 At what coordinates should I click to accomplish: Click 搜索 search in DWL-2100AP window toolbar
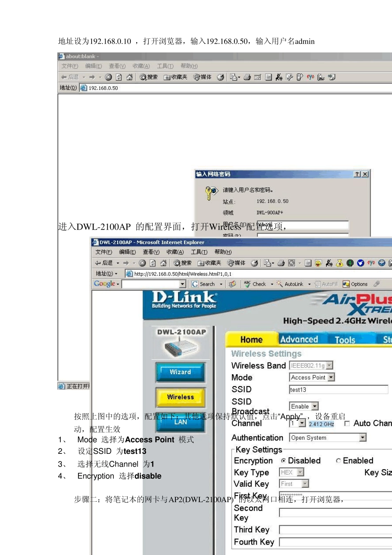(x=182, y=263)
